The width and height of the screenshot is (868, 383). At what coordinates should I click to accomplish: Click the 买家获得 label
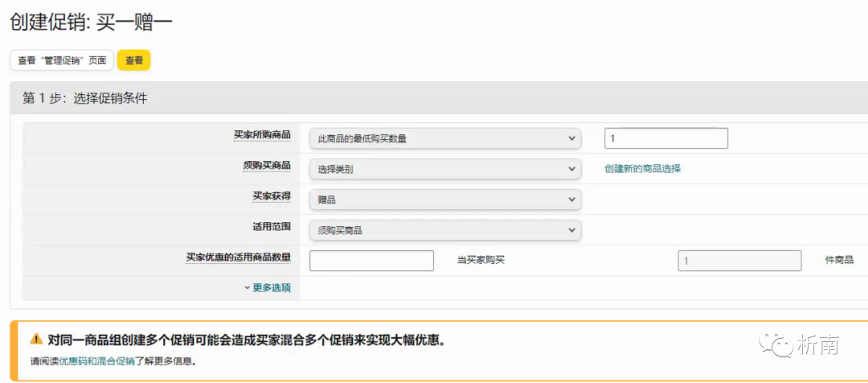click(x=272, y=196)
